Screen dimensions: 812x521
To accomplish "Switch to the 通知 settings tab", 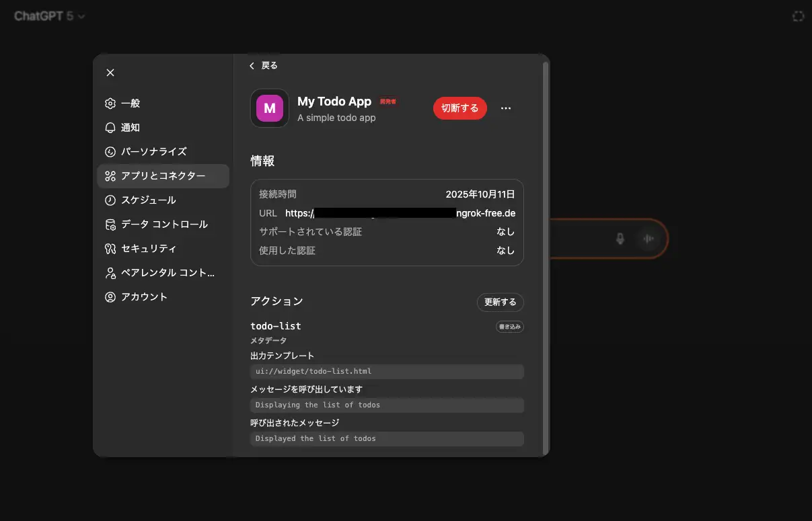I will tap(163, 128).
